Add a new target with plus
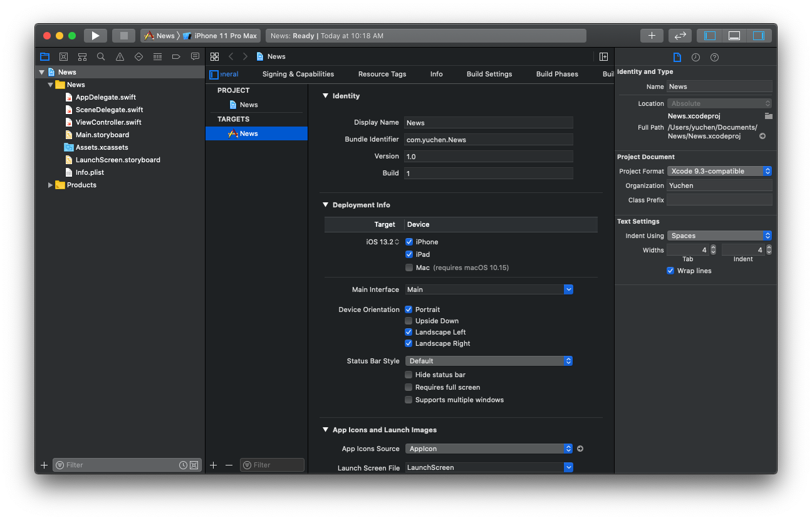The image size is (812, 520). 213,465
